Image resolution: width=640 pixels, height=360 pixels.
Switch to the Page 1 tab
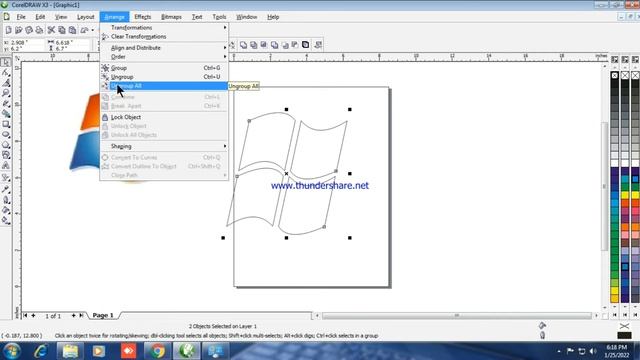click(x=103, y=316)
